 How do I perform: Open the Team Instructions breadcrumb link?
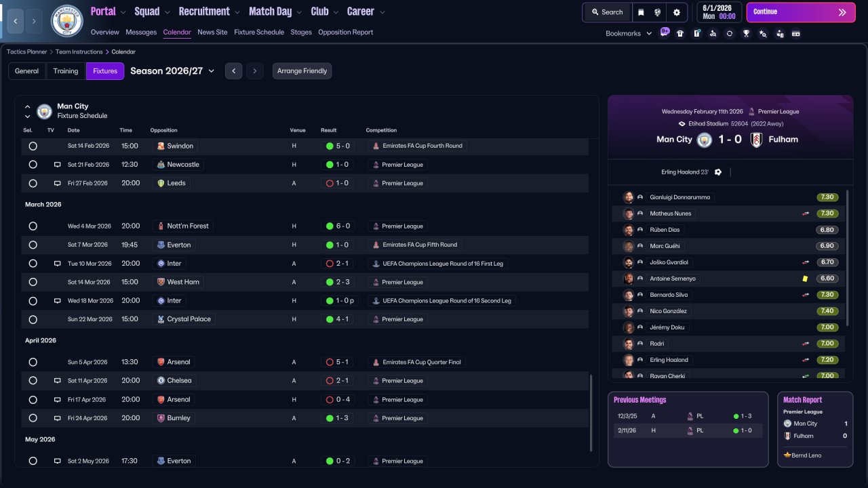[79, 52]
